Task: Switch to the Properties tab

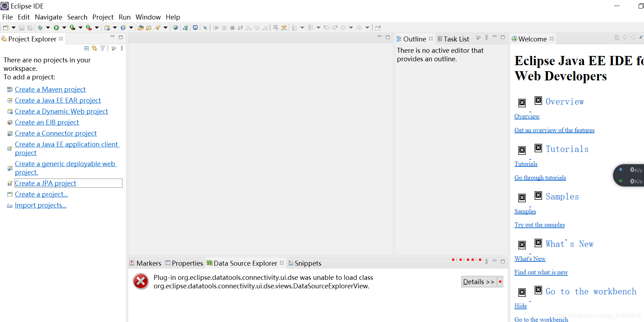Action: [x=184, y=263]
